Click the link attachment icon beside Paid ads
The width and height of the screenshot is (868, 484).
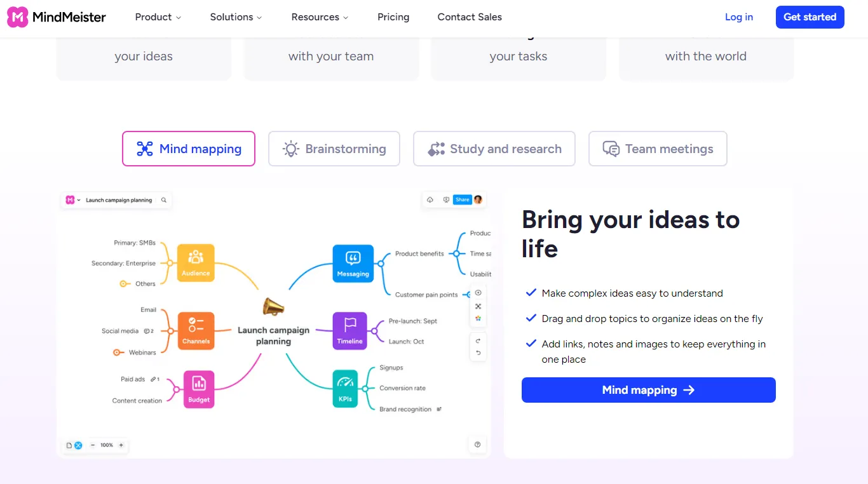pos(153,379)
